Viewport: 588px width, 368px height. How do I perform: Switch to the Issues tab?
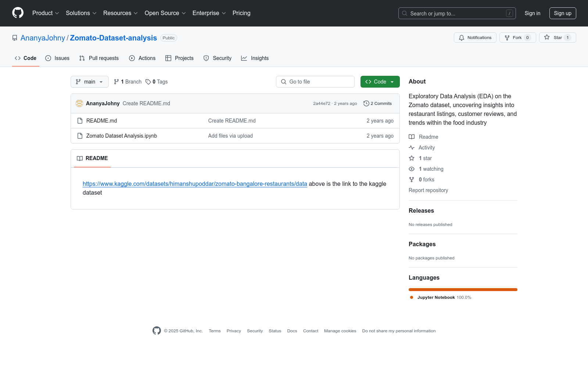[57, 58]
